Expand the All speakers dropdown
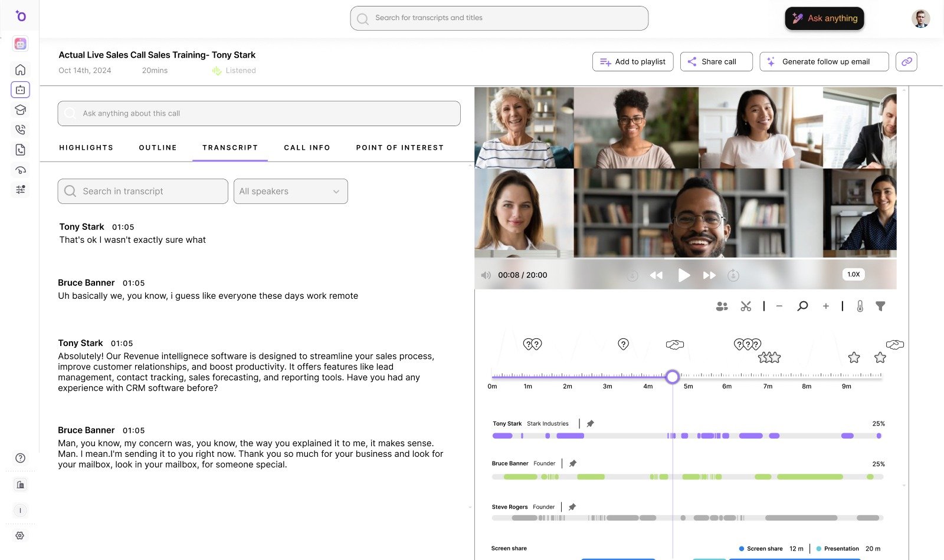 point(290,191)
